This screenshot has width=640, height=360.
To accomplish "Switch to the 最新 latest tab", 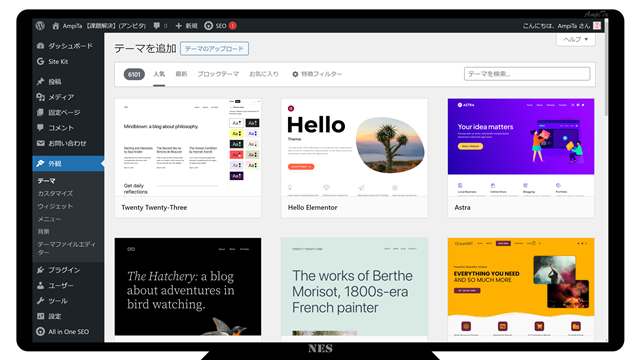I will 181,74.
